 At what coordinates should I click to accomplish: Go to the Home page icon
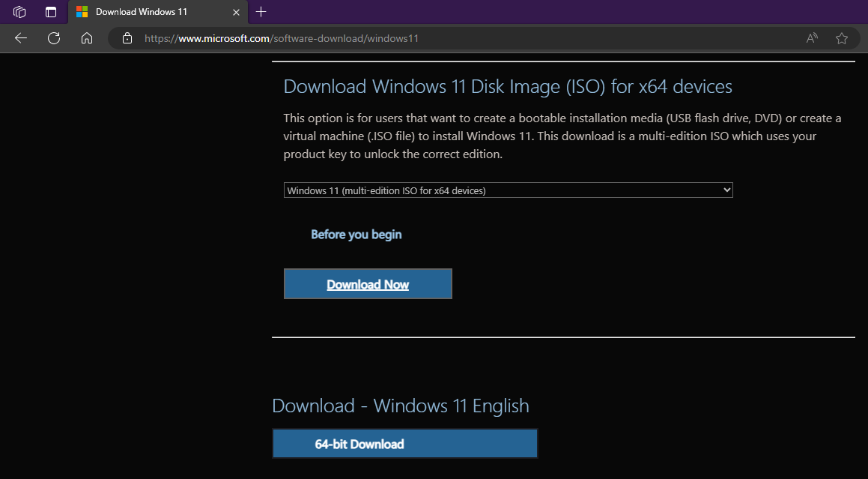[86, 38]
